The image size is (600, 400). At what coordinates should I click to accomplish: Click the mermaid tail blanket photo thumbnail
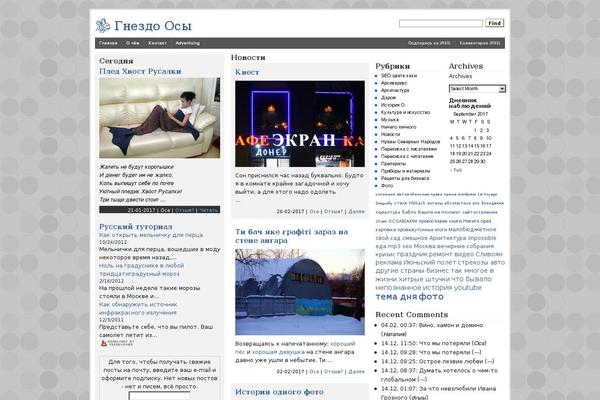click(160, 118)
